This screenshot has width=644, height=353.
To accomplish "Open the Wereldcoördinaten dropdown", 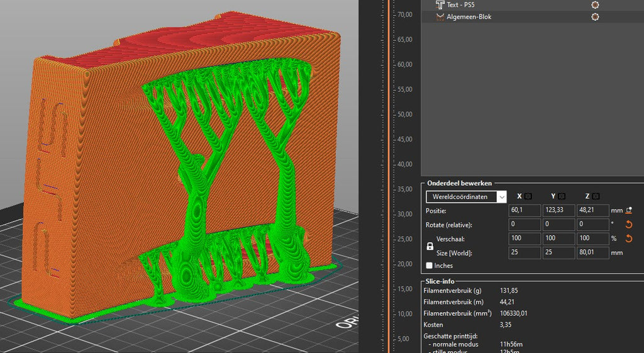I will [x=466, y=197].
